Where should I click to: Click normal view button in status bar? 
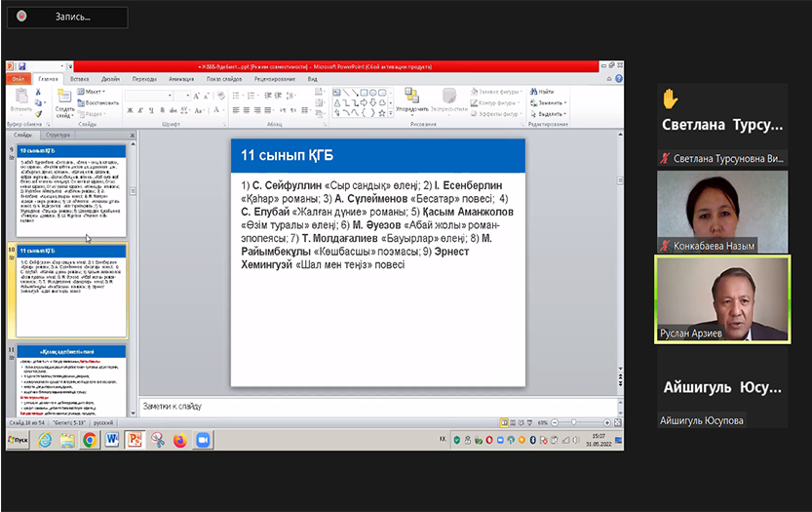coord(505,423)
